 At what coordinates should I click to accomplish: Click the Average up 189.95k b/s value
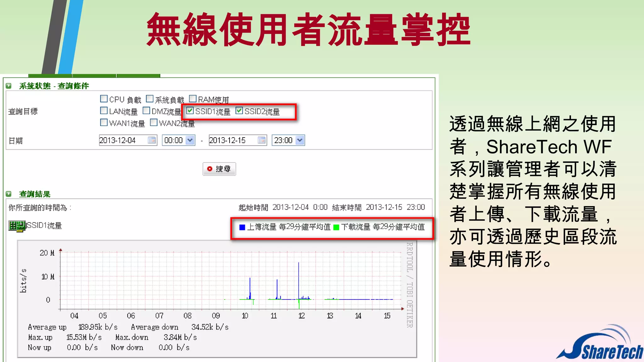tap(98, 327)
